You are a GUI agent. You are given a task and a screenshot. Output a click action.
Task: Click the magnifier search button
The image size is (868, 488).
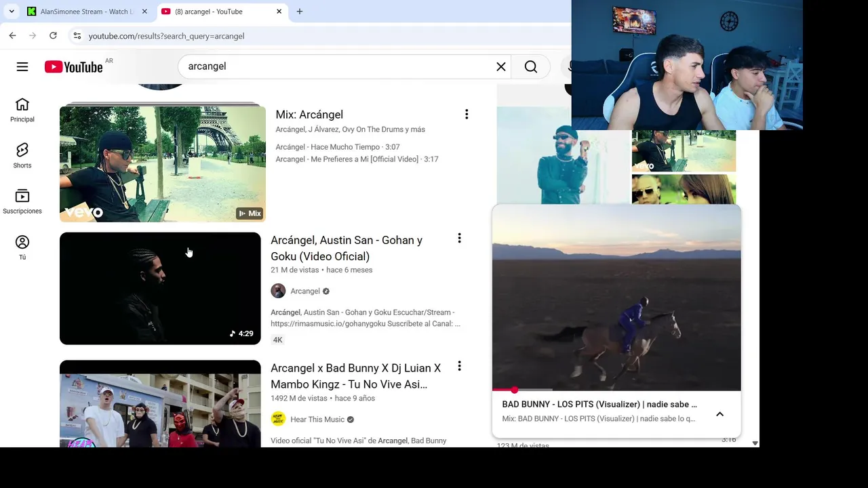(x=531, y=66)
